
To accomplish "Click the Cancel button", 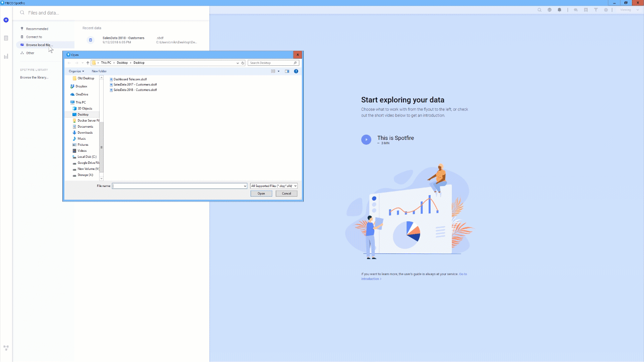I will click(286, 194).
